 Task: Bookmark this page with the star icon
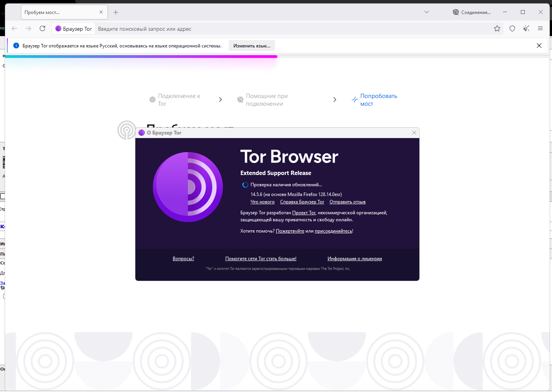(497, 28)
